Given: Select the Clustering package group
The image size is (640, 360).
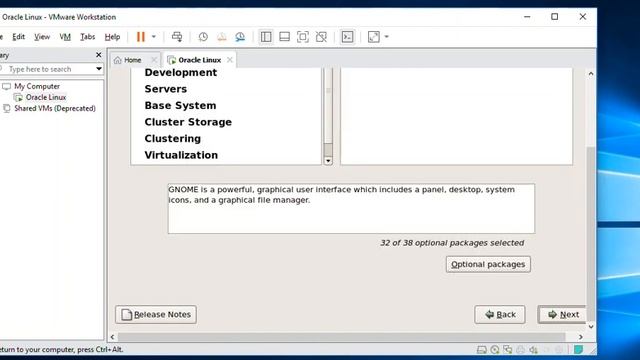Looking at the screenshot, I should [x=172, y=138].
